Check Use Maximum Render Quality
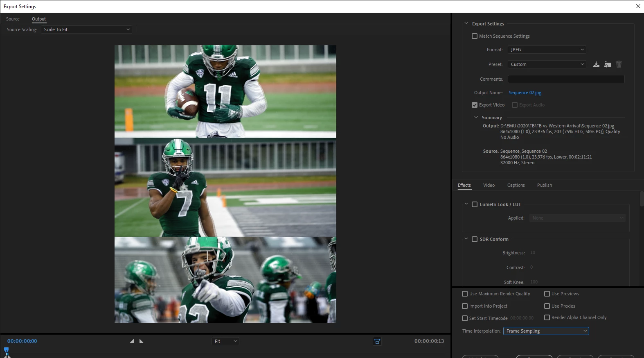 465,294
